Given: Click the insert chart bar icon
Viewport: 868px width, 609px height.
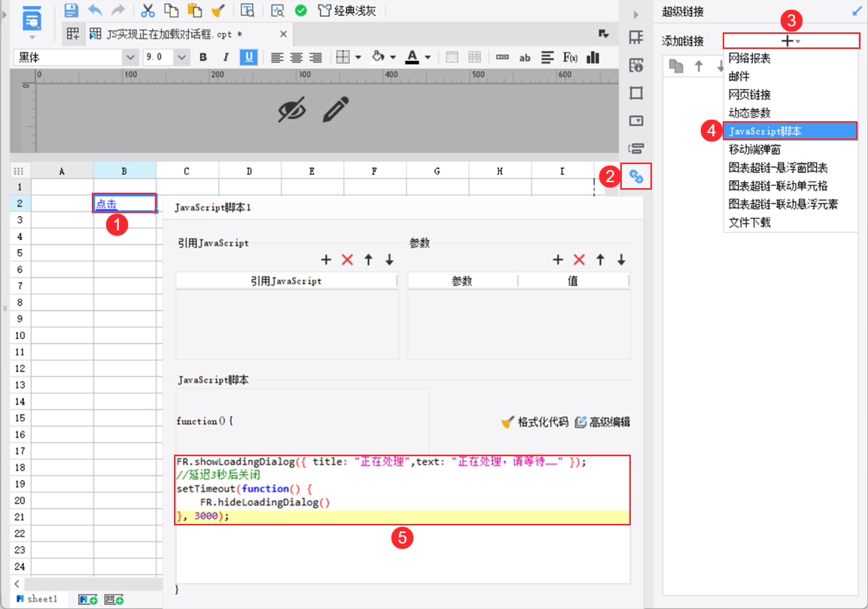Looking at the screenshot, I should point(593,57).
